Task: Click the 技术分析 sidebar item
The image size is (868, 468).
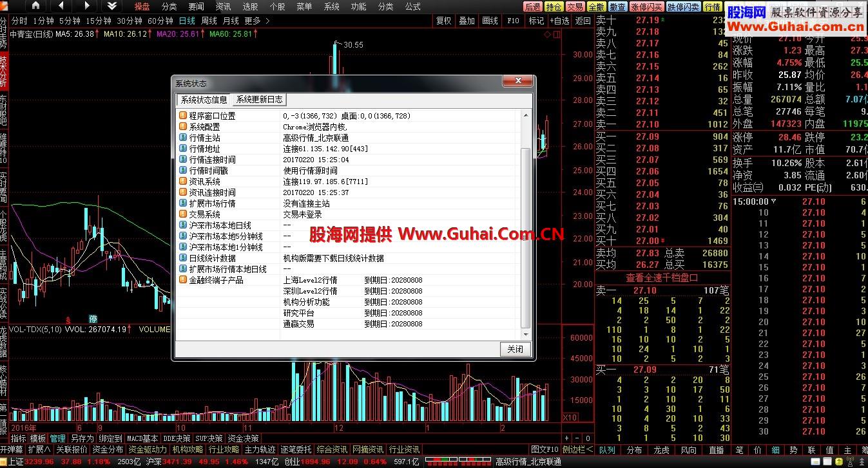Action: 4,70
